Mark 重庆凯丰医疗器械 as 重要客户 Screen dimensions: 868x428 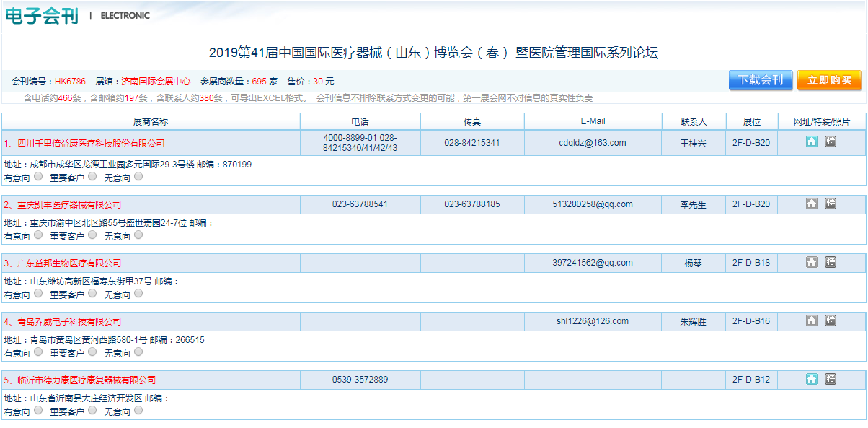(92, 235)
